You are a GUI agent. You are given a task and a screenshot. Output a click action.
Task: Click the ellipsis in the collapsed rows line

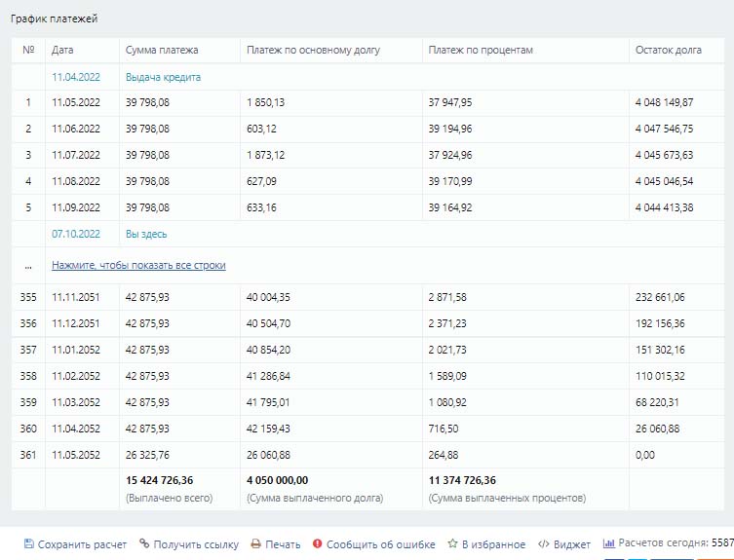pyautogui.click(x=28, y=265)
